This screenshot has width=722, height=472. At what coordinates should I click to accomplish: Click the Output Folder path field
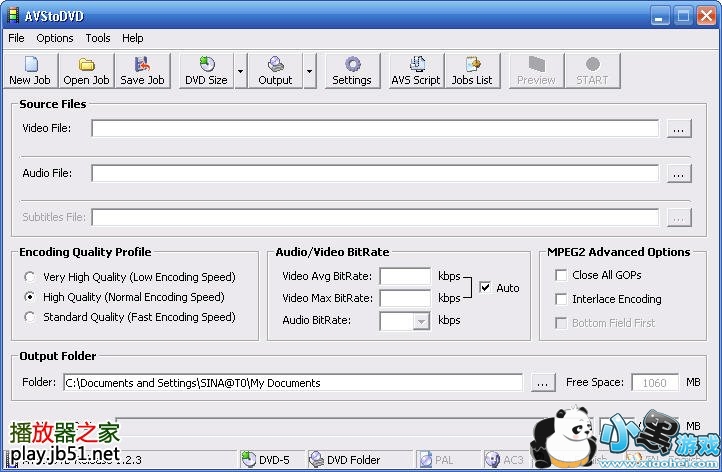[292, 383]
